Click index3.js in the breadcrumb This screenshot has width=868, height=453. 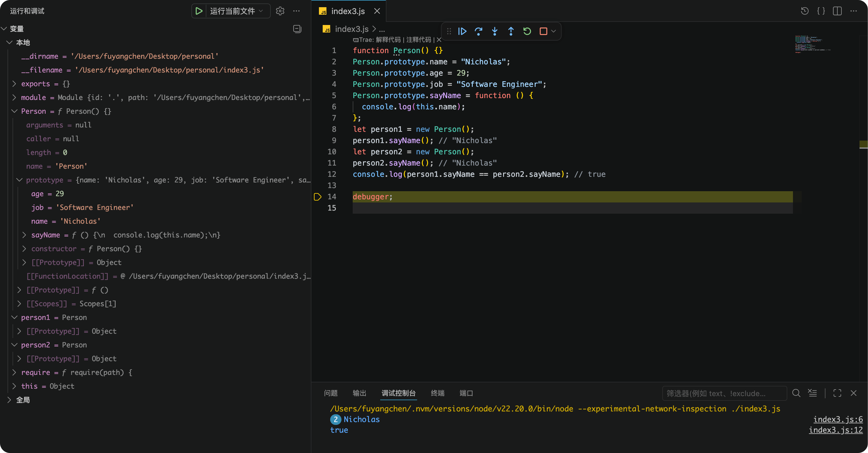[351, 29]
